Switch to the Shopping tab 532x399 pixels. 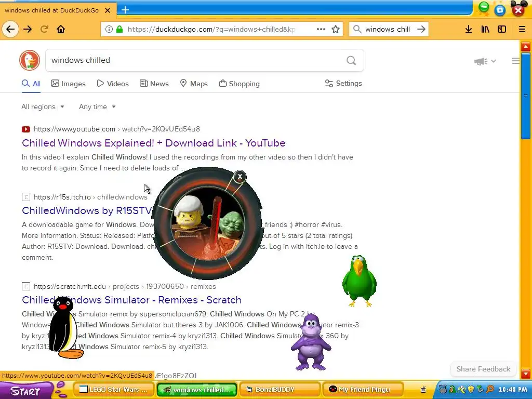point(239,84)
